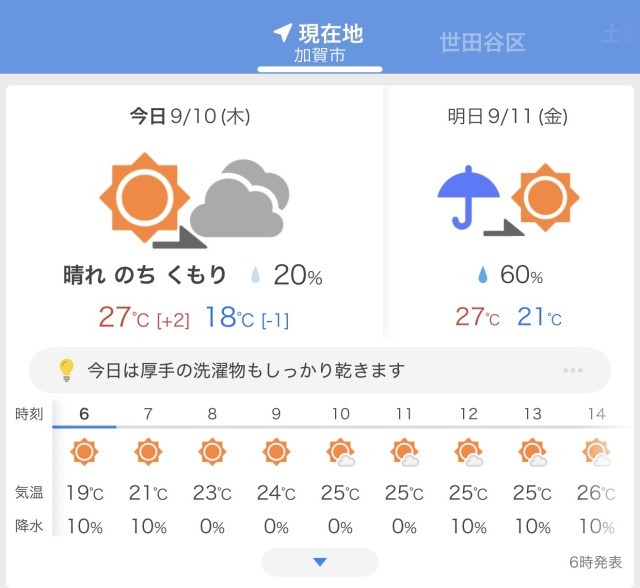The width and height of the screenshot is (640, 588).
Task: Open the three-dots menu on the laundry tip
Action: point(573,371)
